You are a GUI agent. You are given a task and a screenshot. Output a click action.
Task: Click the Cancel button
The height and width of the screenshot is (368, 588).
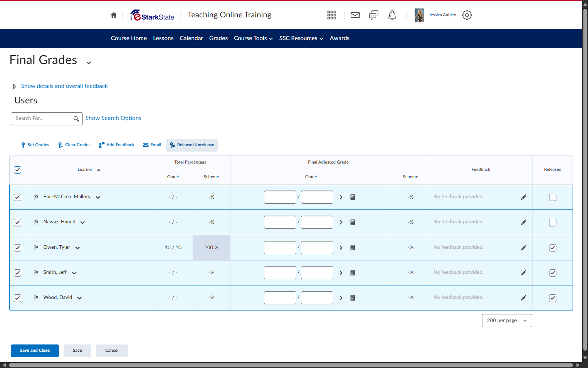(112, 351)
